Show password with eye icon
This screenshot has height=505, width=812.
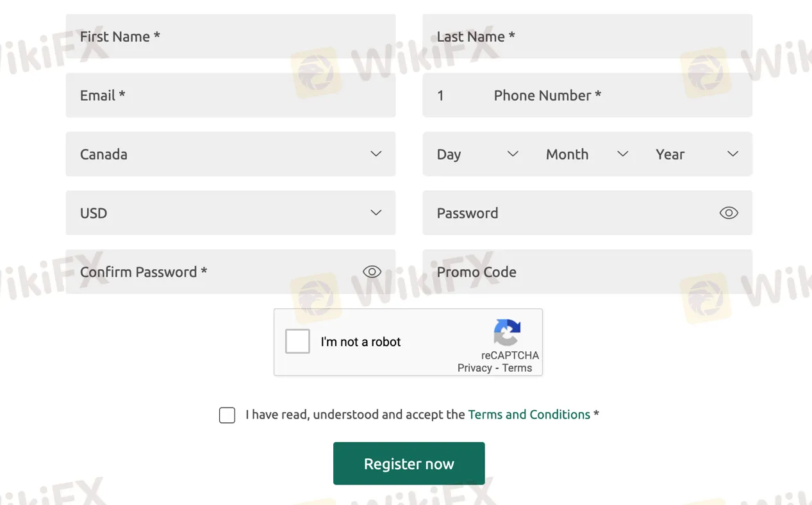(729, 213)
